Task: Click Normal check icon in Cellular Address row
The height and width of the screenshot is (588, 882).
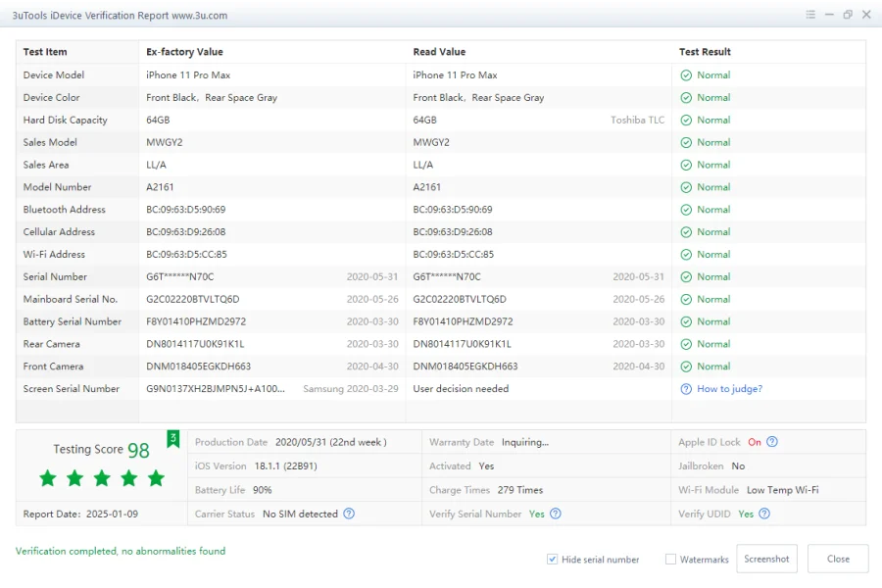Action: (x=686, y=232)
